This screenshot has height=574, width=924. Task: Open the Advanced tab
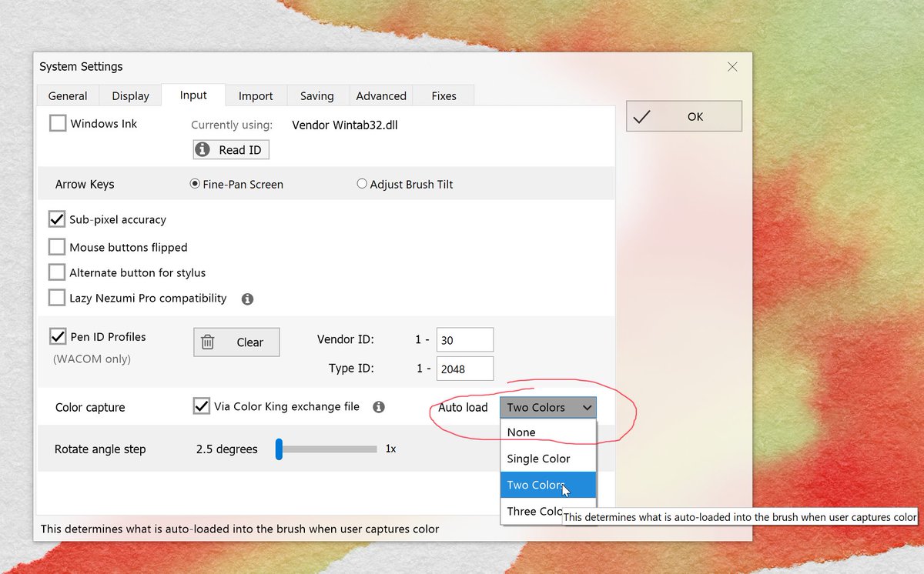381,95
